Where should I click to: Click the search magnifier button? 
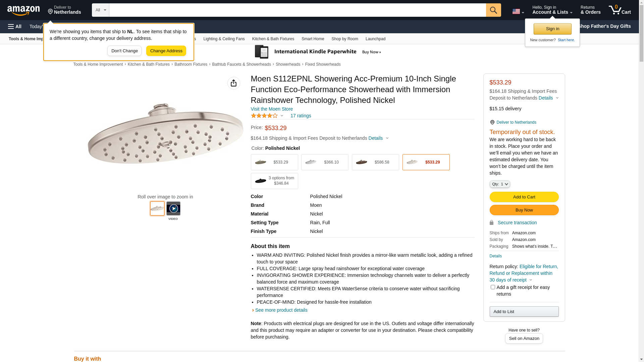493,10
